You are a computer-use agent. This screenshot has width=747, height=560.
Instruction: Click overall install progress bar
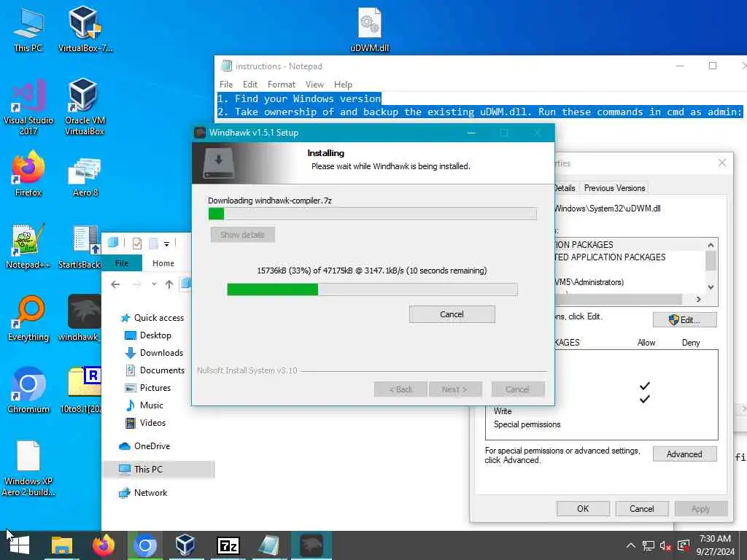pos(372,214)
